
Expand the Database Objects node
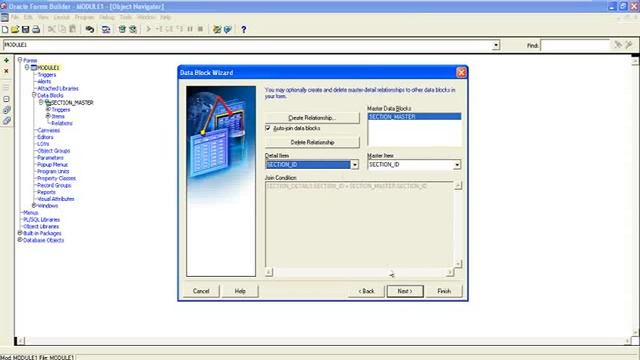click(20, 240)
